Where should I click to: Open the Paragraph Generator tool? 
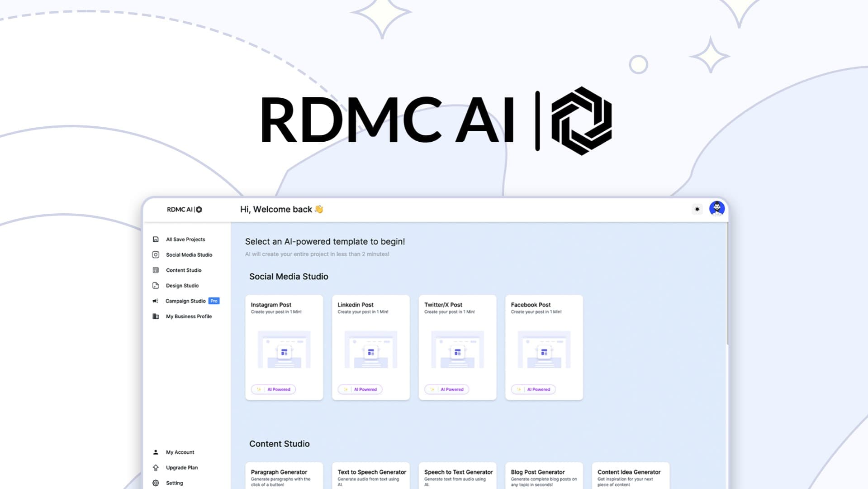point(284,475)
